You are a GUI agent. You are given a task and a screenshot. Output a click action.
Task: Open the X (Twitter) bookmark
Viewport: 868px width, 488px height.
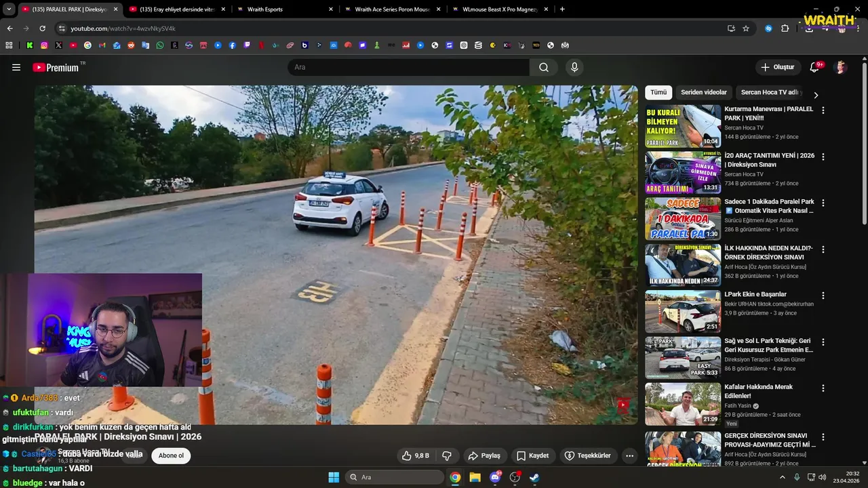[58, 45]
